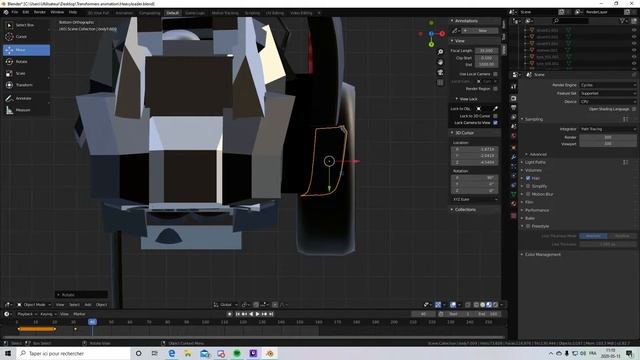Image resolution: width=640 pixels, height=360 pixels.
Task: Uncheck the Hair checkbox
Action: (x=528, y=178)
